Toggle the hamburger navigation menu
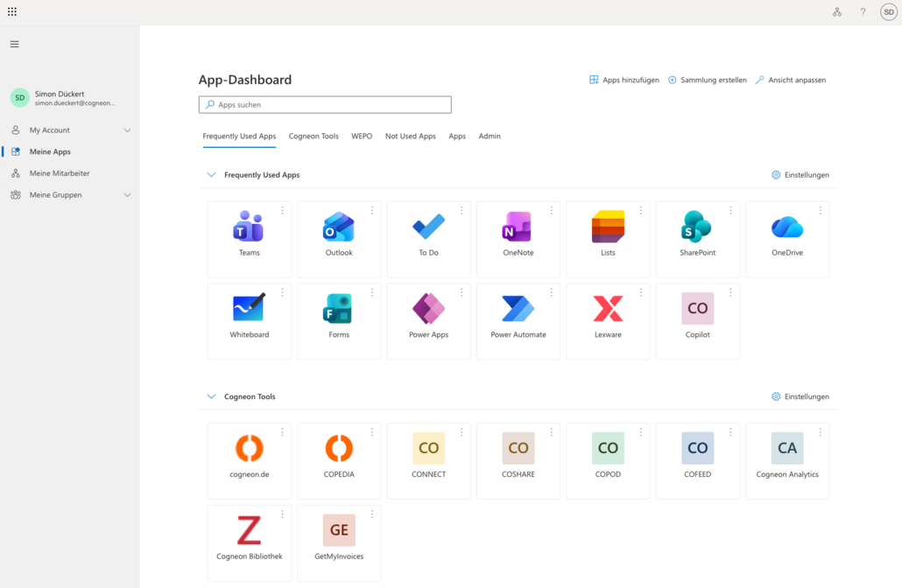 [x=15, y=44]
